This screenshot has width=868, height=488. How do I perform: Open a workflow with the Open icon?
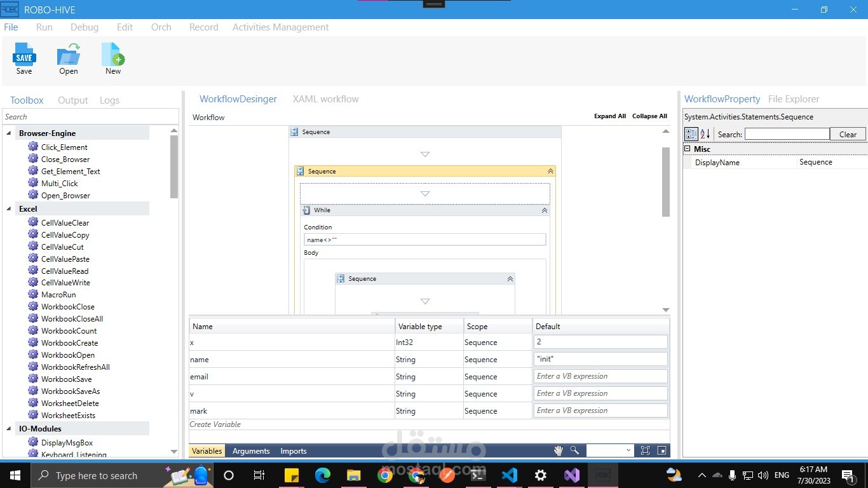click(69, 55)
